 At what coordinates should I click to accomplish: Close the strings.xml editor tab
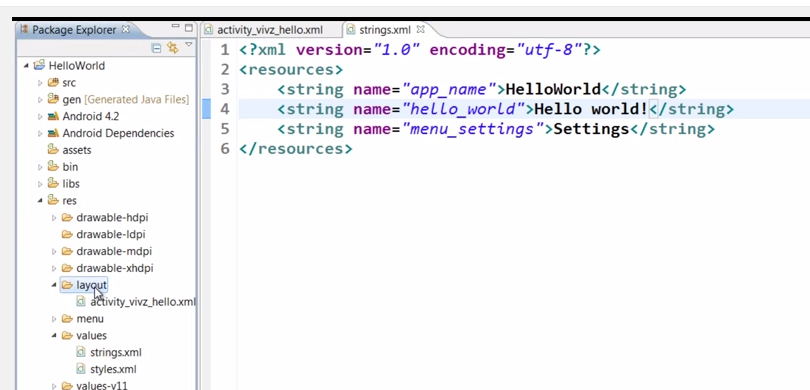420,29
